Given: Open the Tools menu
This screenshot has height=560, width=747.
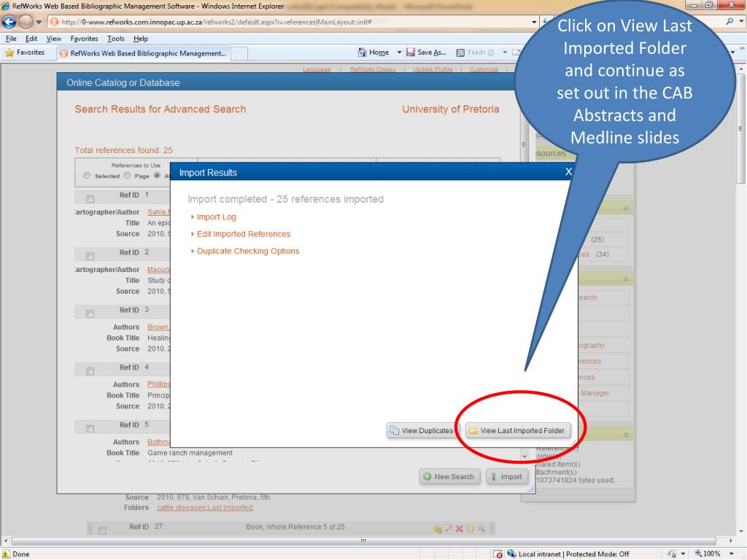Looking at the screenshot, I should pos(115,39).
